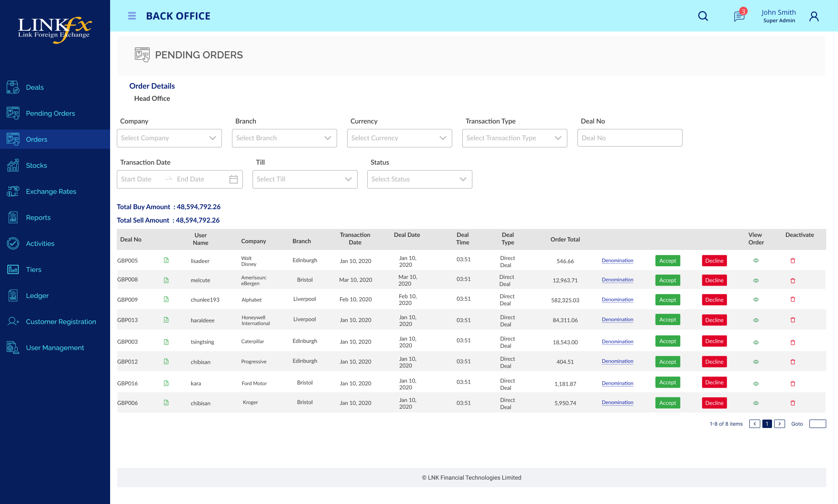
Task: Open the user profile icon
Action: pyautogui.click(x=814, y=16)
